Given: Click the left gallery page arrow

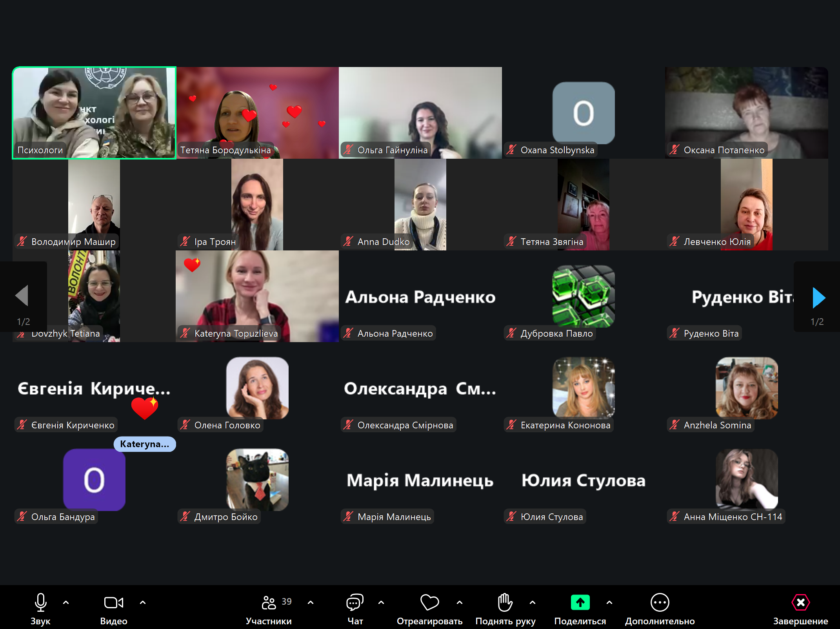Looking at the screenshot, I should coord(22,295).
